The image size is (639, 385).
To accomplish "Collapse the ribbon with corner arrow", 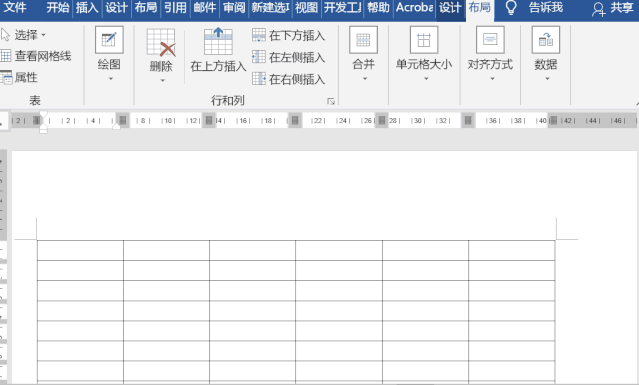I will click(x=636, y=105).
